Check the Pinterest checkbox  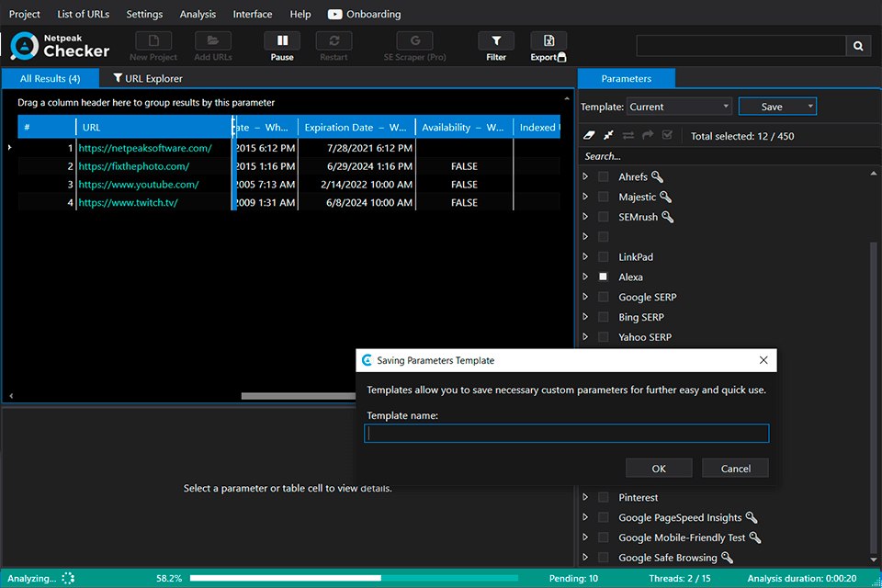coord(604,497)
